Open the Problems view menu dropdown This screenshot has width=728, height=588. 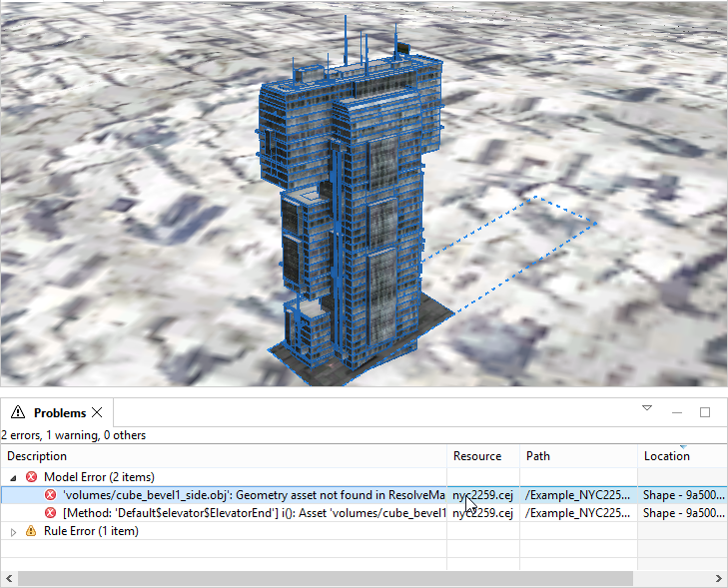[x=646, y=408]
